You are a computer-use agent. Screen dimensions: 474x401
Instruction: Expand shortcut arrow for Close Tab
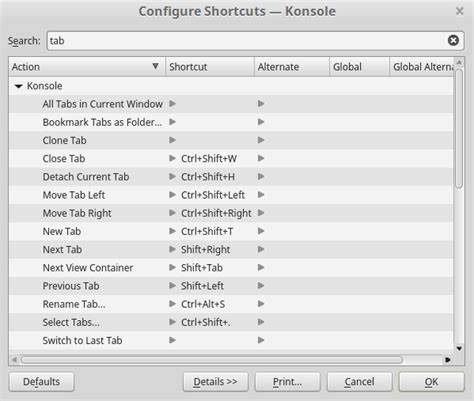pyautogui.click(x=172, y=158)
